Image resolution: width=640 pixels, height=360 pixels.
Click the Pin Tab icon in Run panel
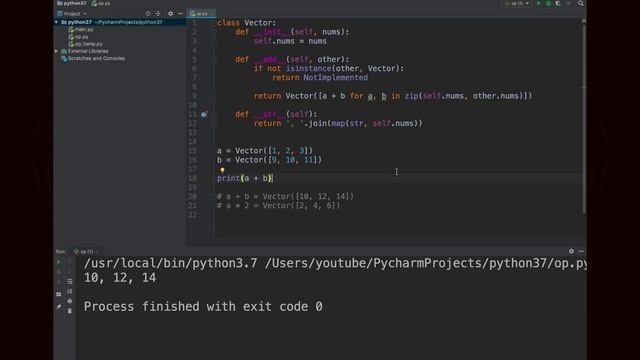(59, 307)
